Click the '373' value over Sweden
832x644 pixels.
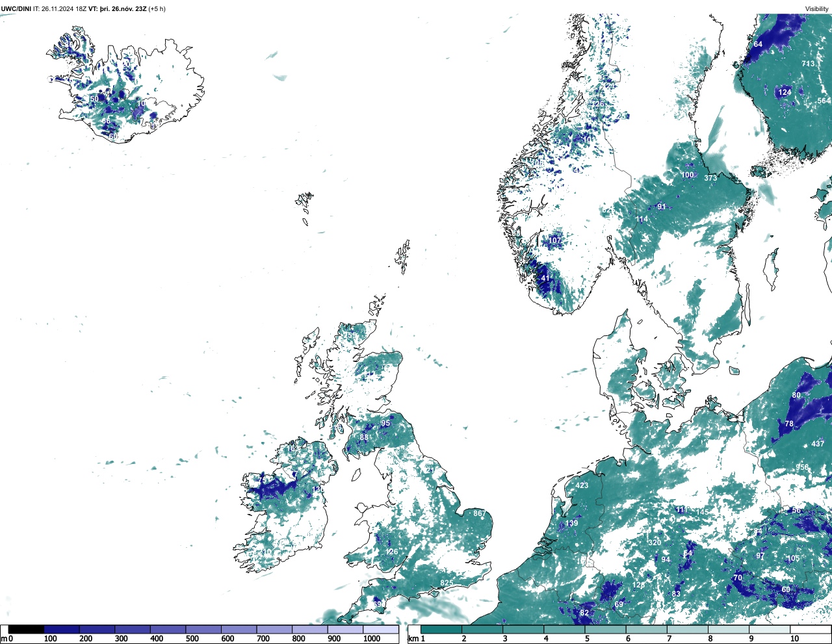[x=710, y=178]
